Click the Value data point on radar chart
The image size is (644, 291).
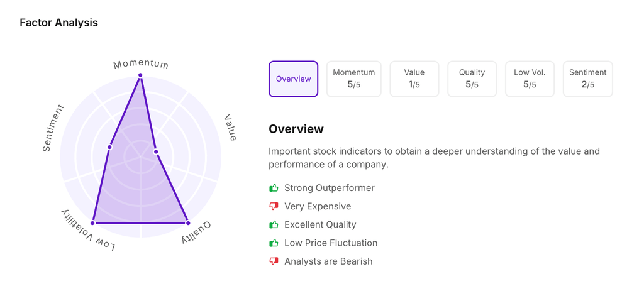pyautogui.click(x=156, y=151)
